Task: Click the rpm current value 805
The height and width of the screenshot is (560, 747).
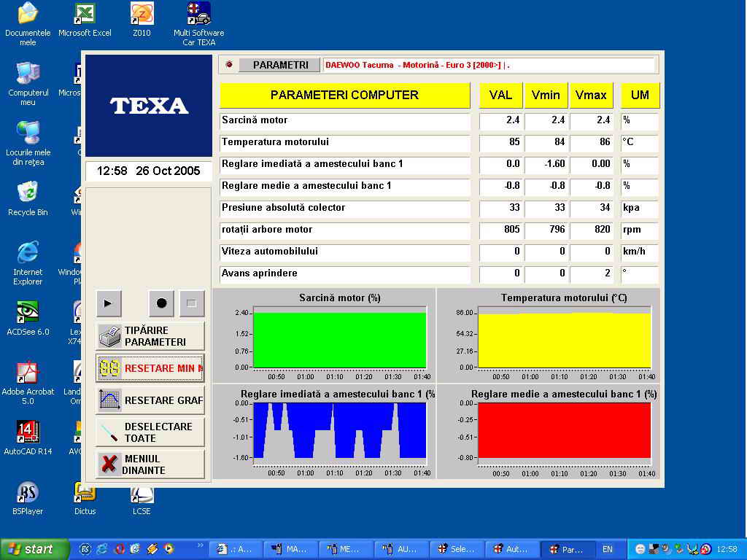Action: (x=501, y=230)
